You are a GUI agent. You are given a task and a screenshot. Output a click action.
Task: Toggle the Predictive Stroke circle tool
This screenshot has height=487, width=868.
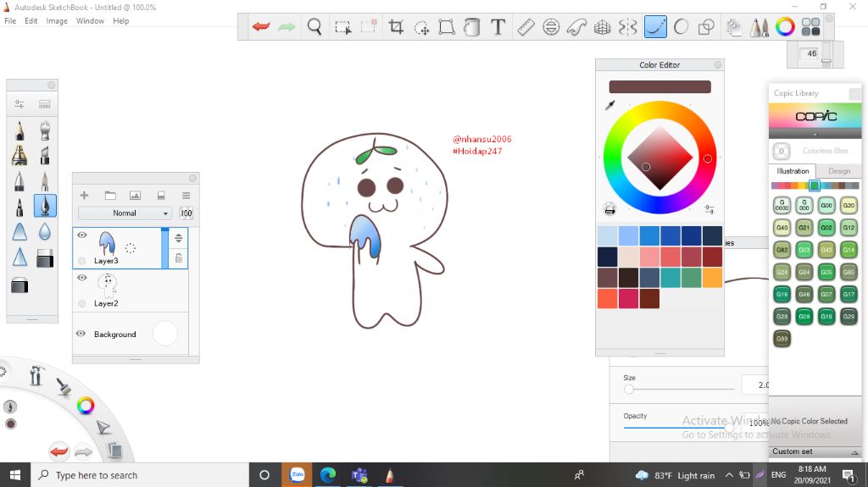[681, 26]
